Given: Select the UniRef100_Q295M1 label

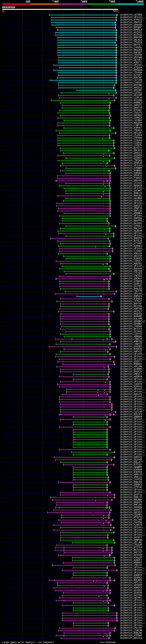Looking at the screenshot, I should [131, 369].
